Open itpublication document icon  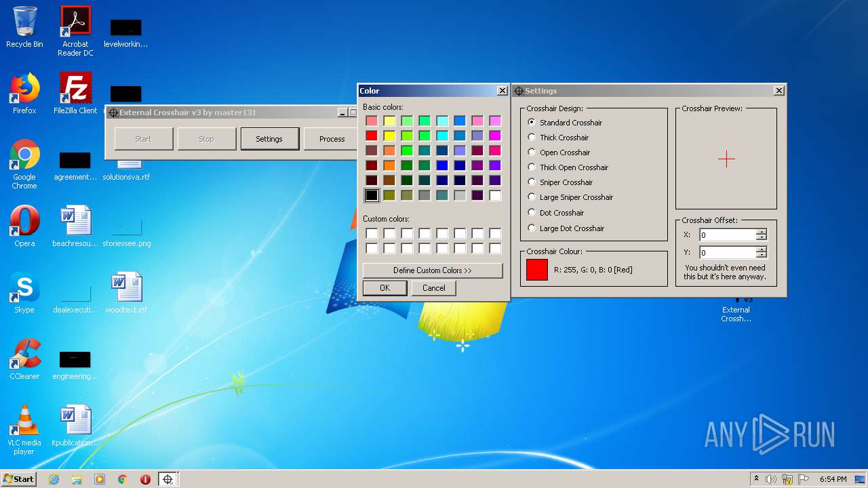75,426
